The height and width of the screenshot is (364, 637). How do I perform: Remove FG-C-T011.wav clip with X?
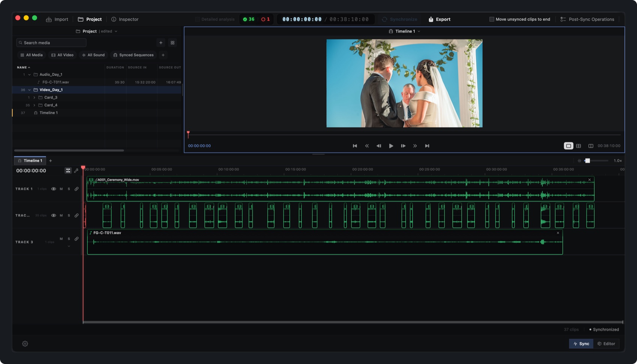pyautogui.click(x=558, y=233)
